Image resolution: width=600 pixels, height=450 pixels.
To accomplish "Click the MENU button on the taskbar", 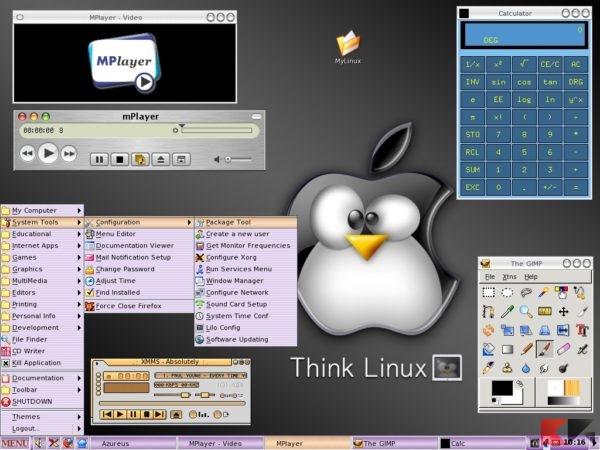I will point(15,443).
